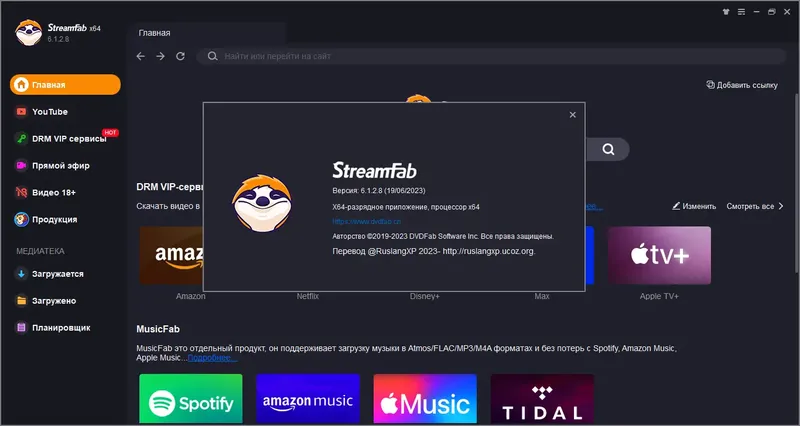Open the hamburger menu in title bar
Screen dimensions: 800x426
pos(741,12)
